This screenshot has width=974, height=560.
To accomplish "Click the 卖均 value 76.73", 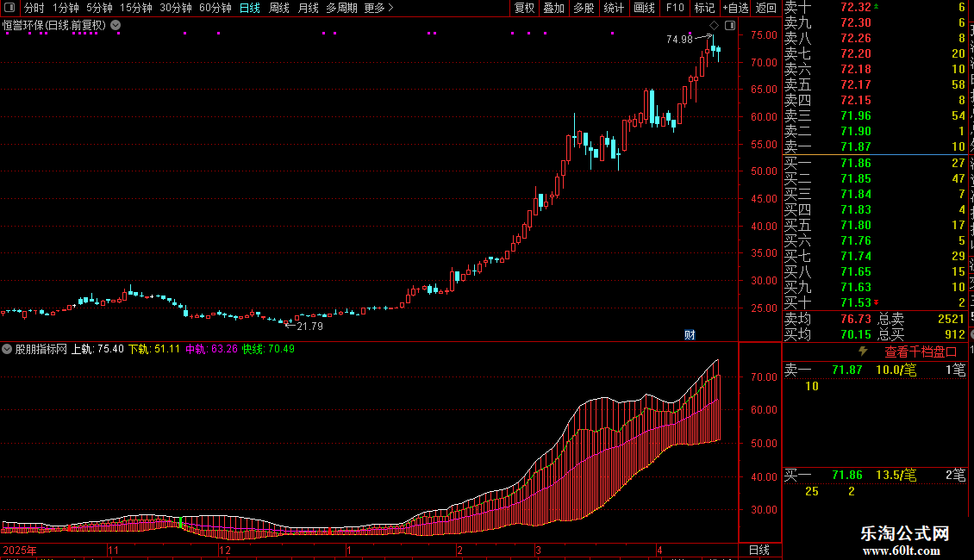I will click(x=855, y=319).
